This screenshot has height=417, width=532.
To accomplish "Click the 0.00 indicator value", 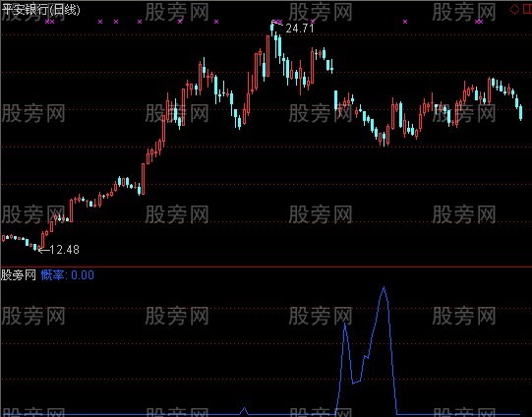I will point(83,275).
